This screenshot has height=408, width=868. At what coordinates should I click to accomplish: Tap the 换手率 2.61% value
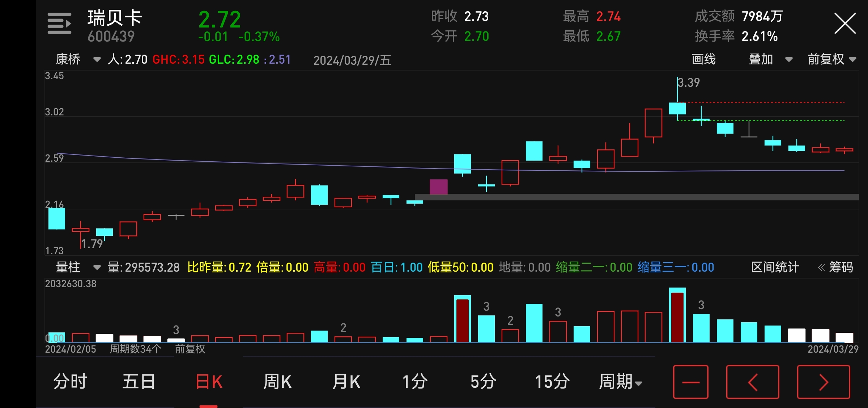(736, 36)
